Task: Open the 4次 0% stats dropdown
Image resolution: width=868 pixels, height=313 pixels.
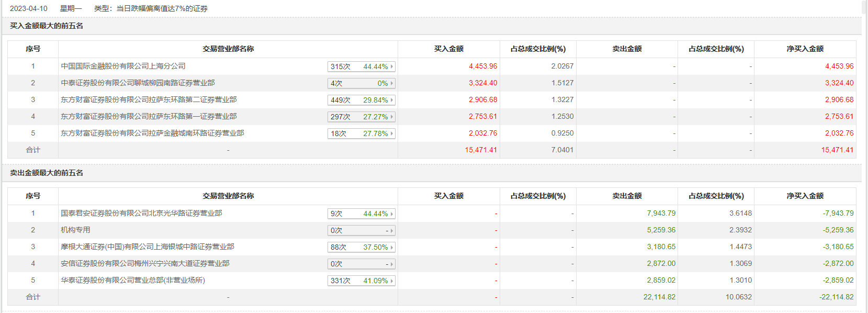Action: [x=361, y=83]
